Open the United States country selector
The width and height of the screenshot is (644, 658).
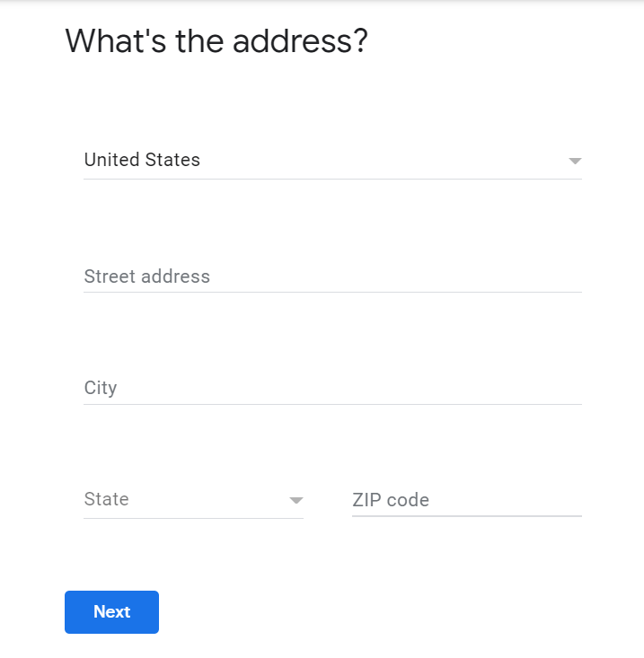[332, 161]
